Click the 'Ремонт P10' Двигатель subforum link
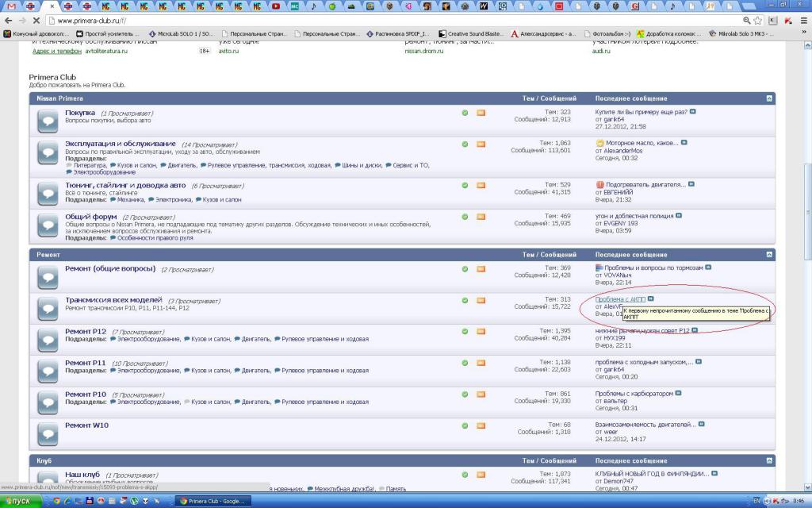 (x=256, y=402)
